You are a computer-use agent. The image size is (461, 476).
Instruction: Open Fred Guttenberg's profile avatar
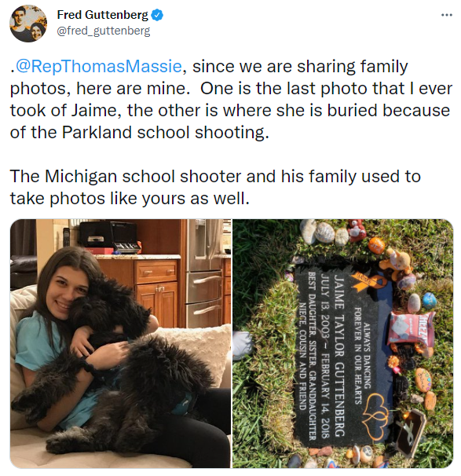coord(28,23)
